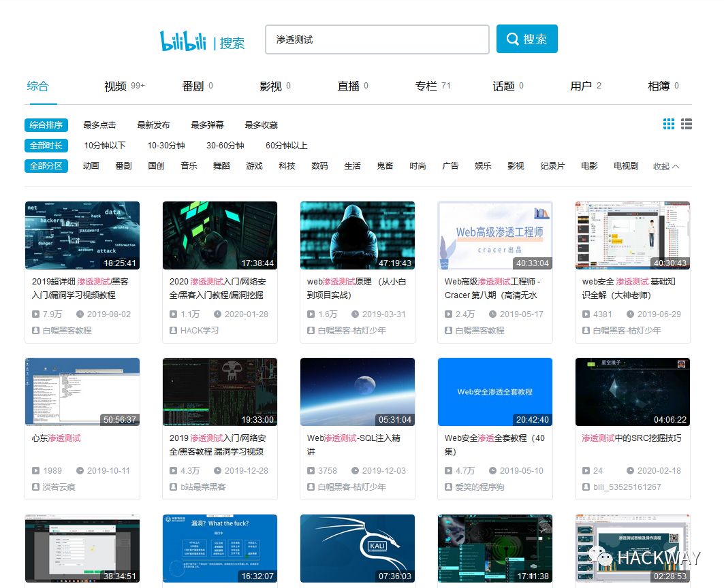
Task: Sort by 最多弹幕
Action: (207, 125)
